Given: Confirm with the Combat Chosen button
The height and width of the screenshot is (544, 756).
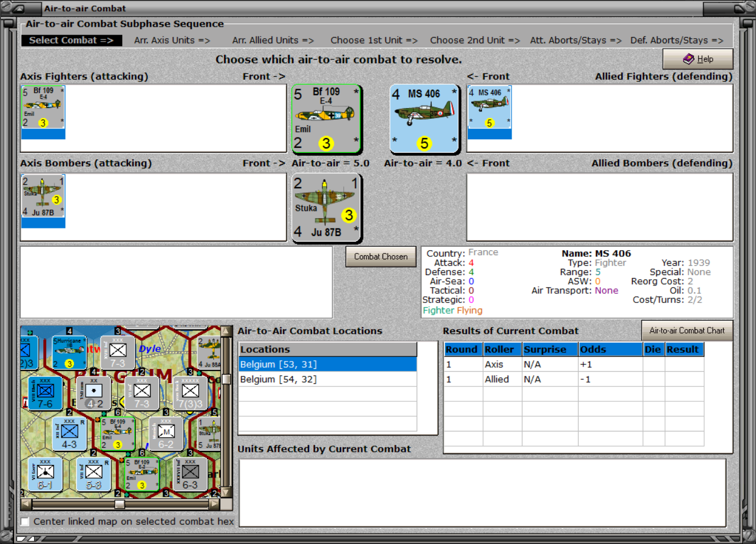Looking at the screenshot, I should (x=381, y=257).
